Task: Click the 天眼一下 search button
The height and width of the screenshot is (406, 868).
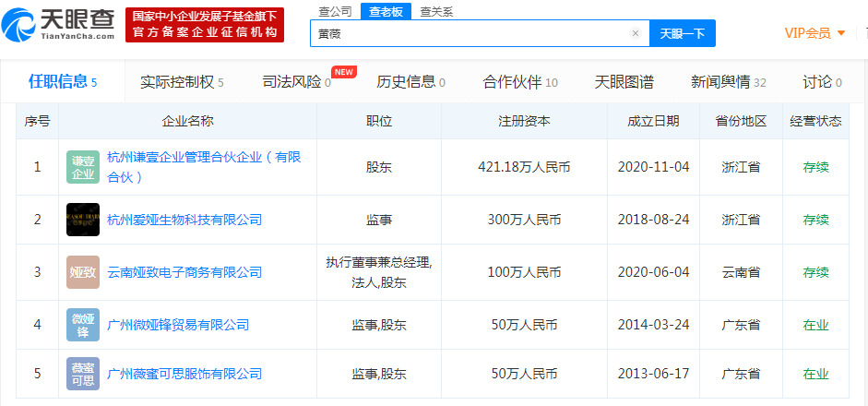Action: (682, 33)
